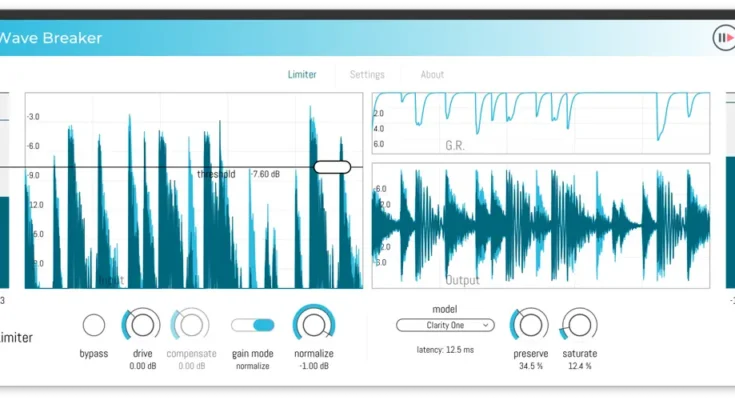Click the saturate 12.4 % value

click(x=580, y=366)
